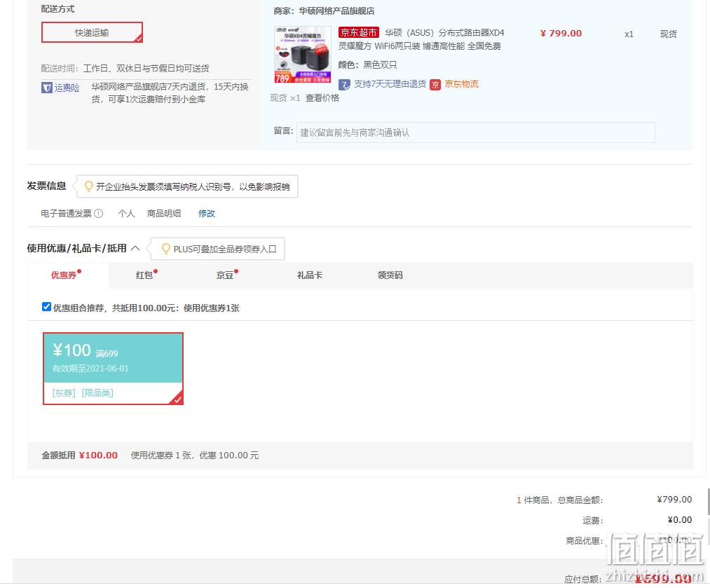The height and width of the screenshot is (588, 710).
Task: Select the 快递运输 delivery method option
Action: (92, 33)
